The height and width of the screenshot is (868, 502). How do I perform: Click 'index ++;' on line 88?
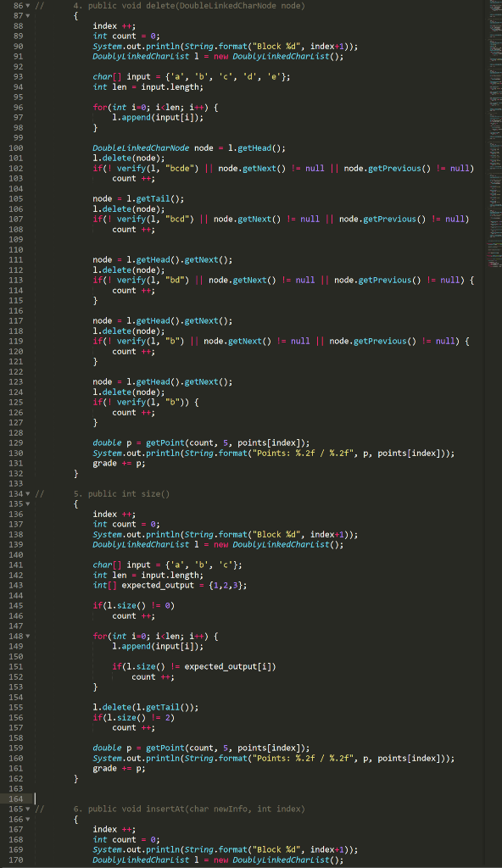pos(114,26)
